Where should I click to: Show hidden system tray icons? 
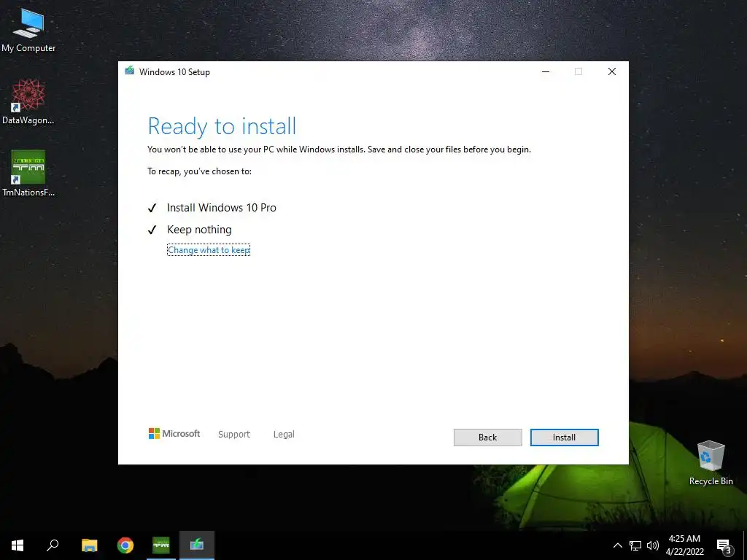617,545
